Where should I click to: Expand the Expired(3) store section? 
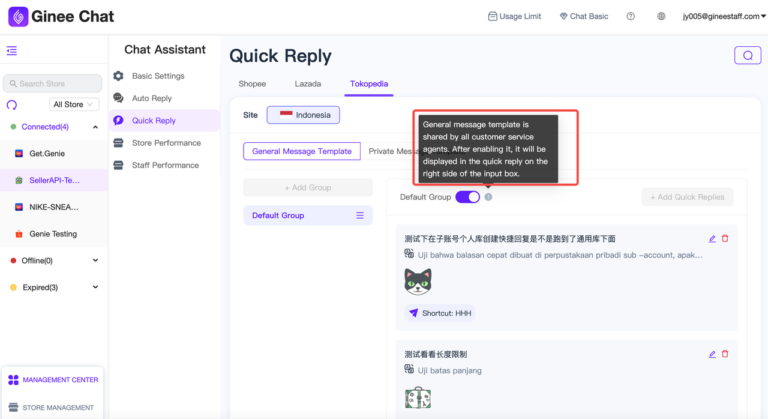(x=95, y=287)
